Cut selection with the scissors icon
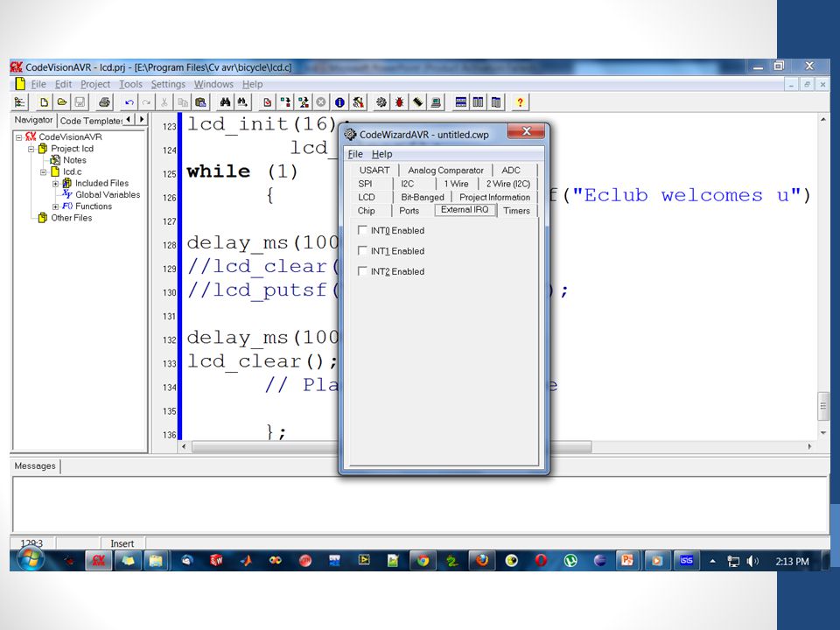This screenshot has height=630, width=840. click(x=164, y=101)
